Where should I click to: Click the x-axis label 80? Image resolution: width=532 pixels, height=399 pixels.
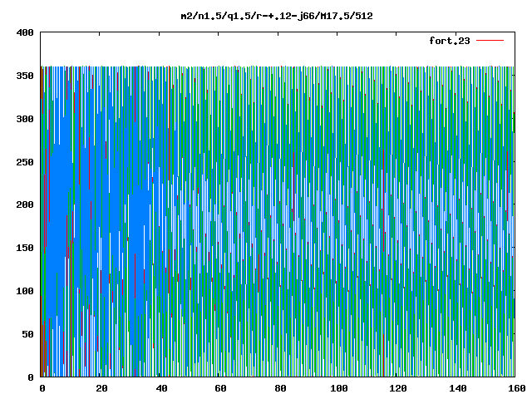click(280, 388)
